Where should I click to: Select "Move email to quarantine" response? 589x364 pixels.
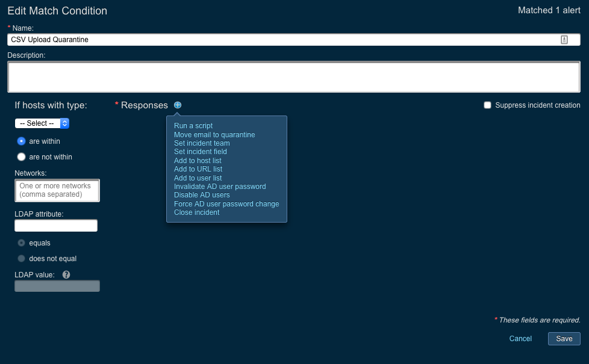214,135
